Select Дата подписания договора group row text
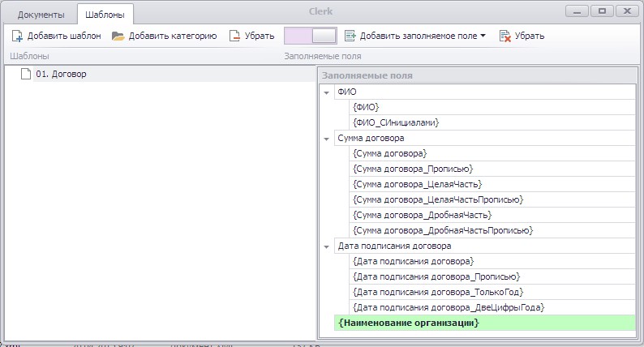The image size is (644, 347). [x=394, y=246]
